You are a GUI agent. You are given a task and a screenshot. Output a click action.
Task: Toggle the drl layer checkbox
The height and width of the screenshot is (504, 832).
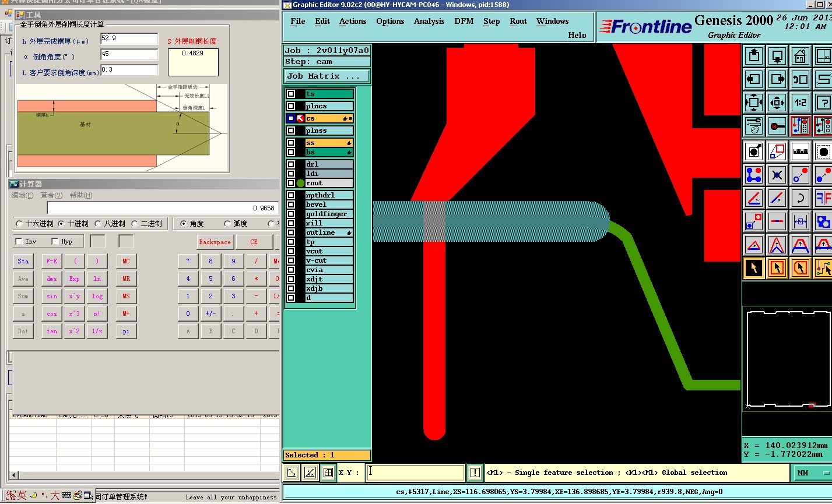coord(291,164)
